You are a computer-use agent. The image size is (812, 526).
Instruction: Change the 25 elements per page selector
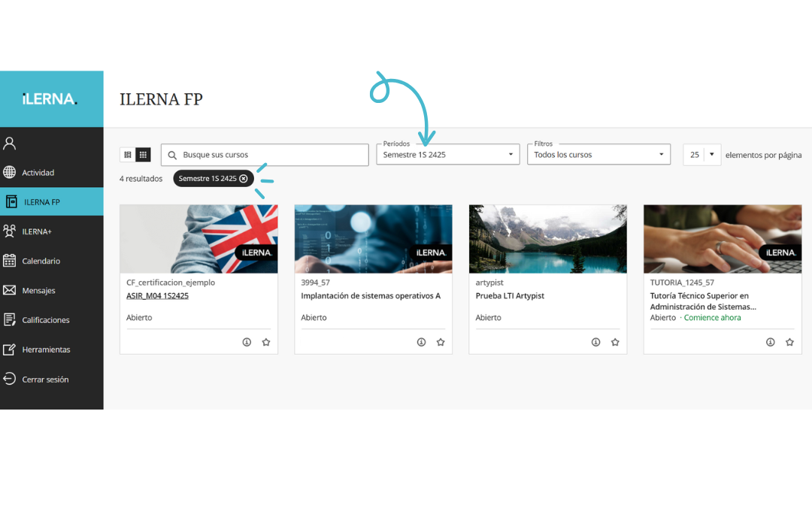[x=702, y=155]
